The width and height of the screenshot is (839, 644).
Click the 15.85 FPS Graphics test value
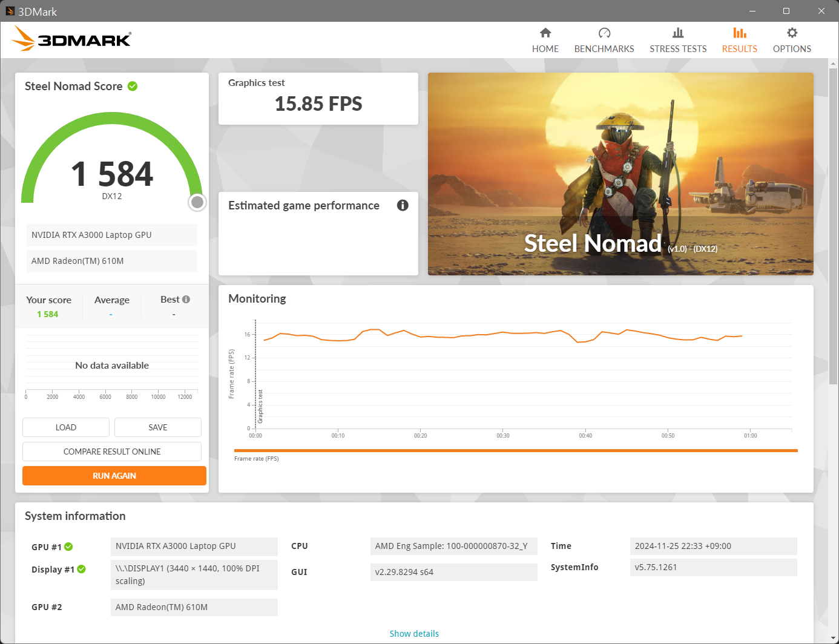tap(318, 104)
